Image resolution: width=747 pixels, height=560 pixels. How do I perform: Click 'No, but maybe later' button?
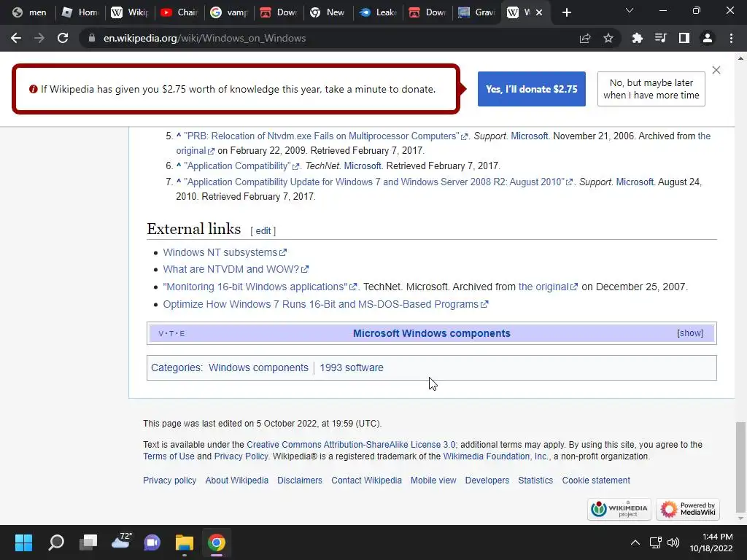651,89
